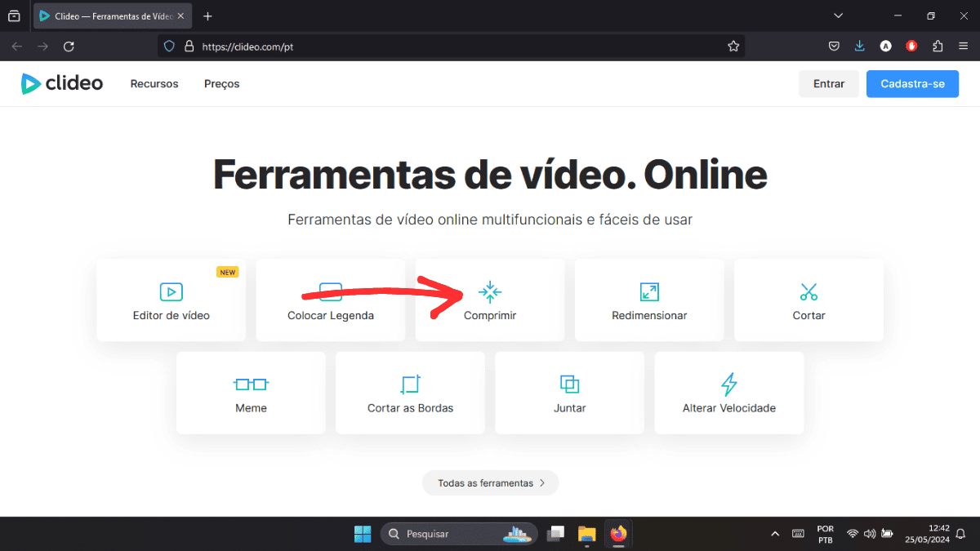Bookmark the page with the star icon
This screenshot has height=551, width=980.
coord(733,47)
